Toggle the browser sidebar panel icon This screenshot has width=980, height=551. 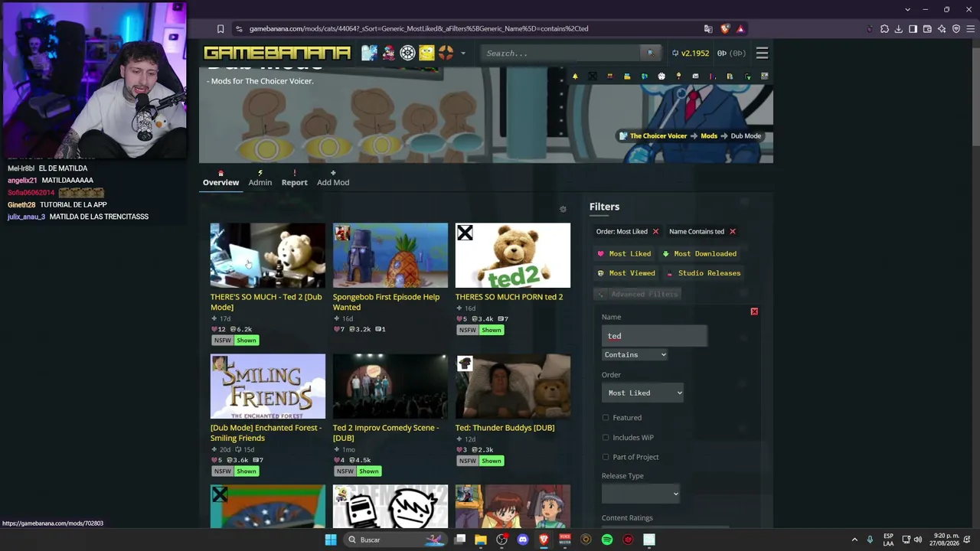(913, 29)
